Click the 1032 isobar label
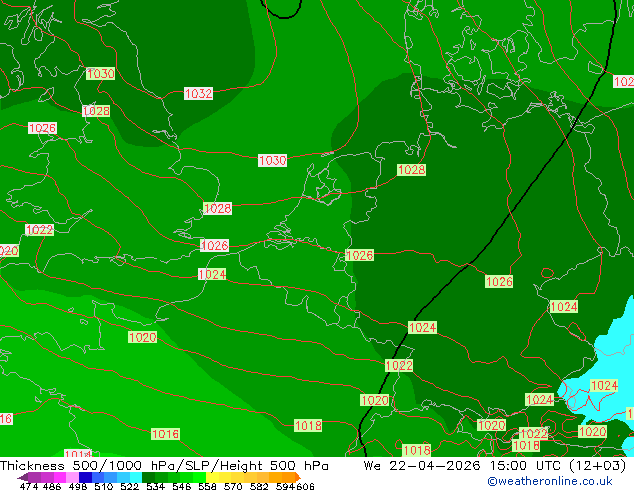 [x=198, y=93]
